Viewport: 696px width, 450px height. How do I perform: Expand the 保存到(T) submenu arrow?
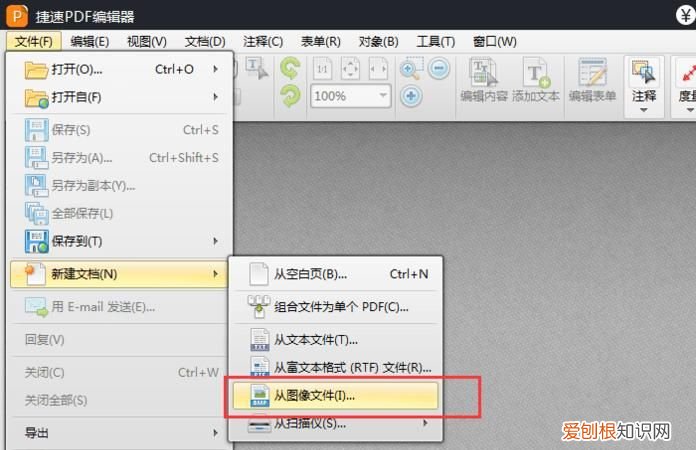pyautogui.click(x=215, y=241)
